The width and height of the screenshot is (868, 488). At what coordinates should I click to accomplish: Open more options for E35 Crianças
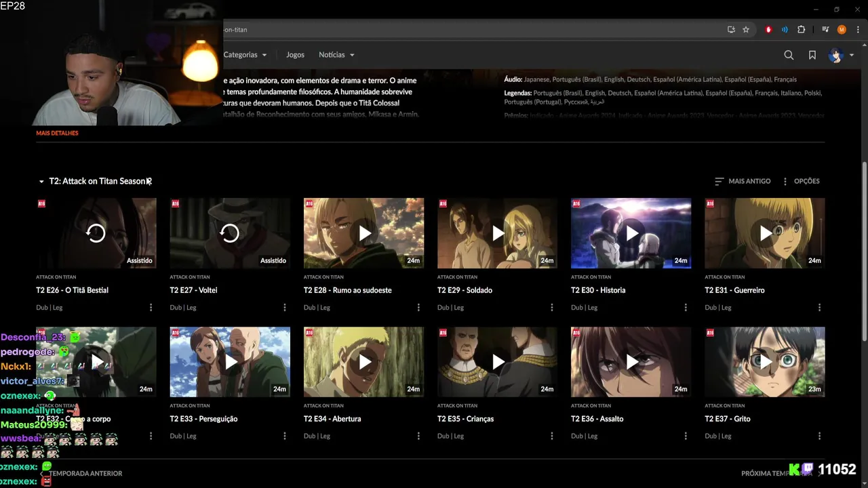(552, 436)
